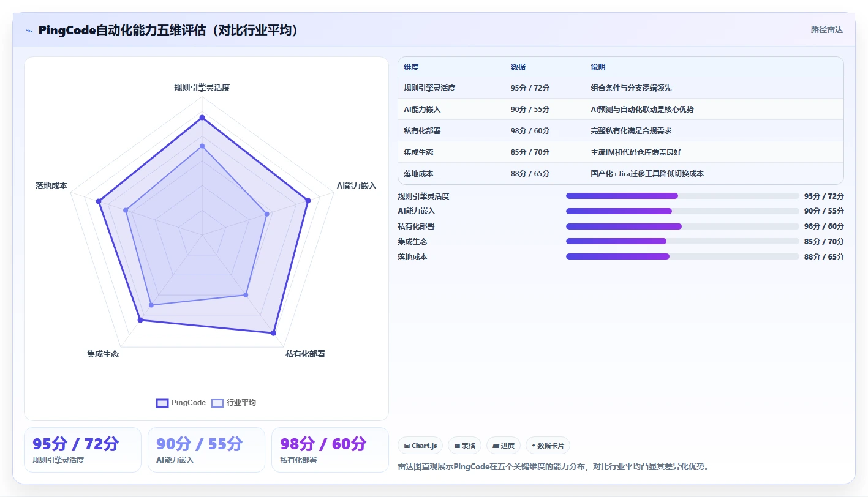Click the 88分 / 65分 cell in the table
The width and height of the screenshot is (868, 497).
click(545, 174)
